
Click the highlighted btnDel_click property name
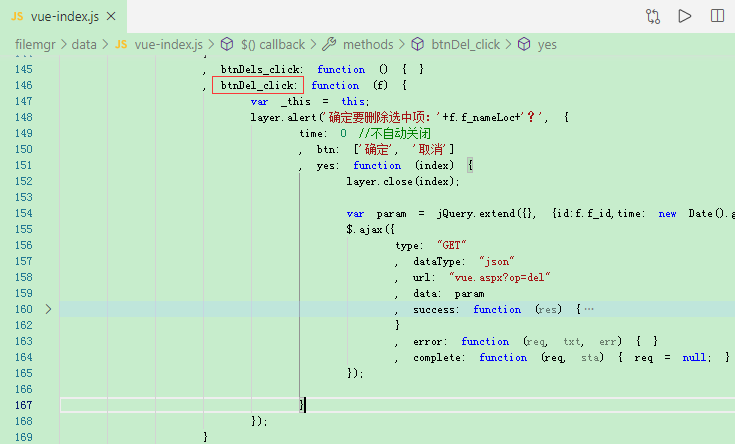[258, 85]
